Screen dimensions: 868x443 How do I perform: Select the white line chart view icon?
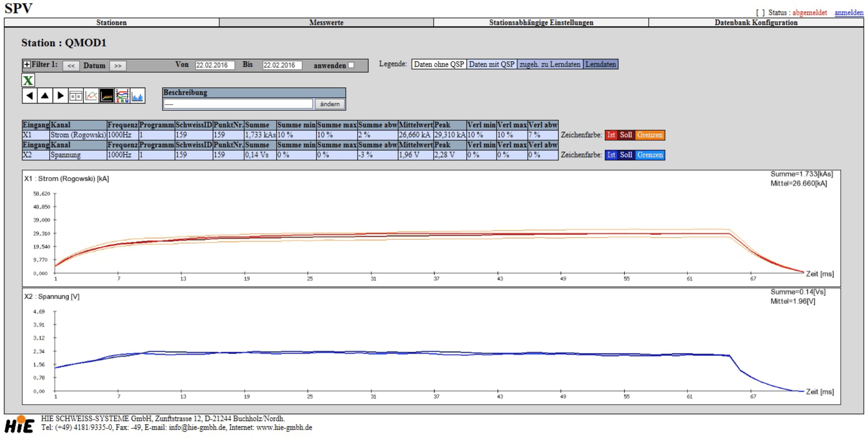91,96
